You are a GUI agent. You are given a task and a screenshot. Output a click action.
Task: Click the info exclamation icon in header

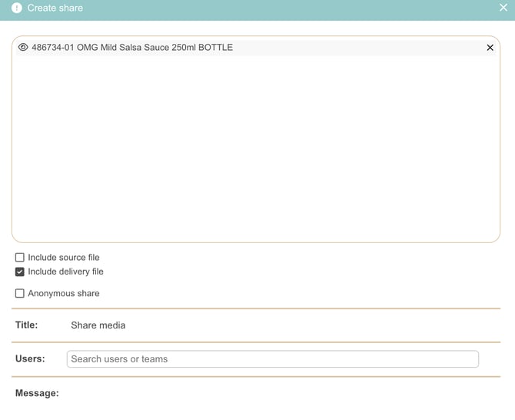tap(17, 8)
